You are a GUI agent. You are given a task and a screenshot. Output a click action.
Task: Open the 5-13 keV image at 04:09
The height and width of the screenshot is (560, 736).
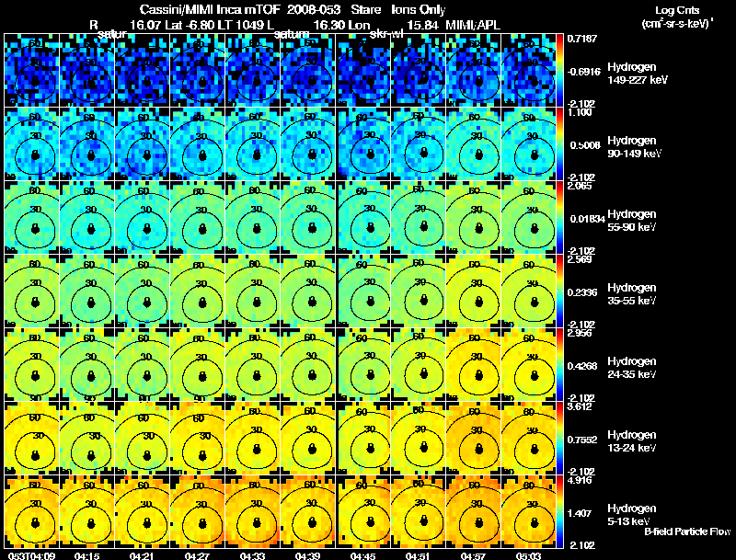pyautogui.click(x=32, y=511)
